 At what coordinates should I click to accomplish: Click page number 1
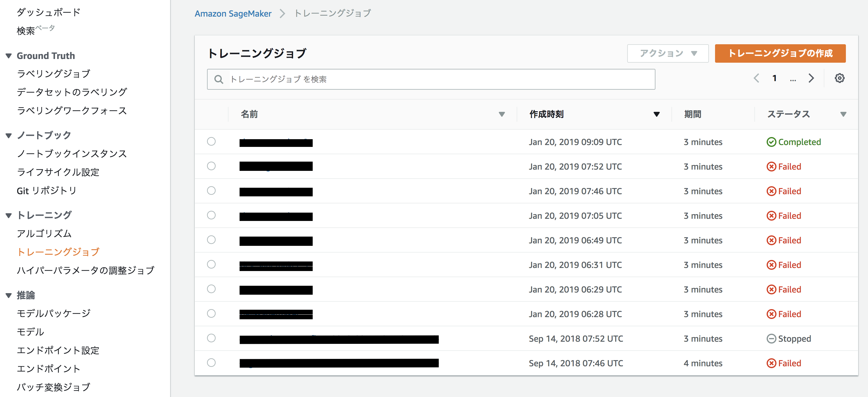click(x=774, y=78)
